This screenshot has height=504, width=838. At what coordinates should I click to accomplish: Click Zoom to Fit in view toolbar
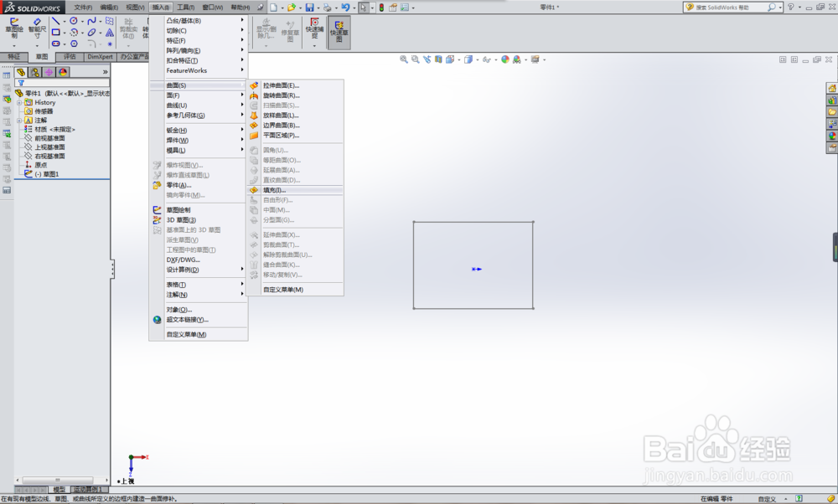(404, 59)
